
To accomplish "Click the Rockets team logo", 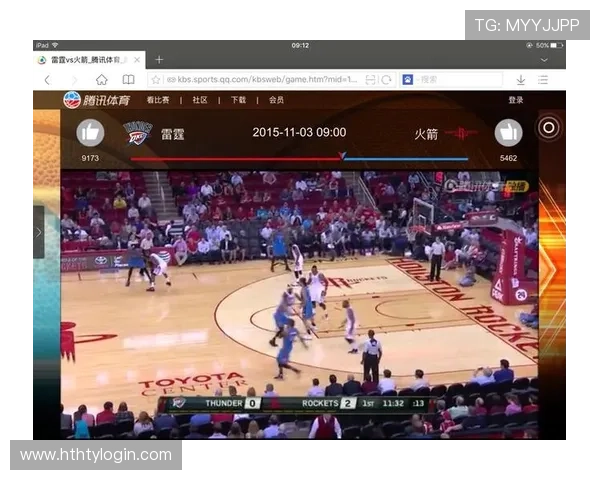I will [462, 133].
